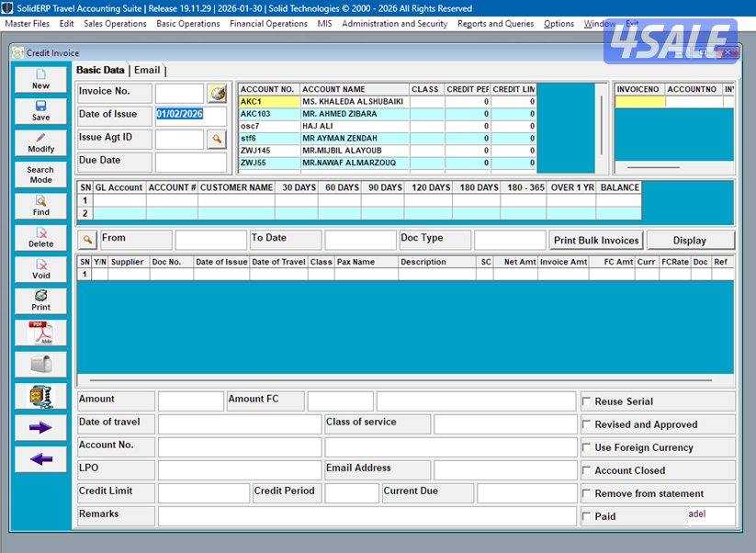Create a new credit invoice with New
Image resolution: width=756 pixels, height=553 pixels.
coord(39,81)
